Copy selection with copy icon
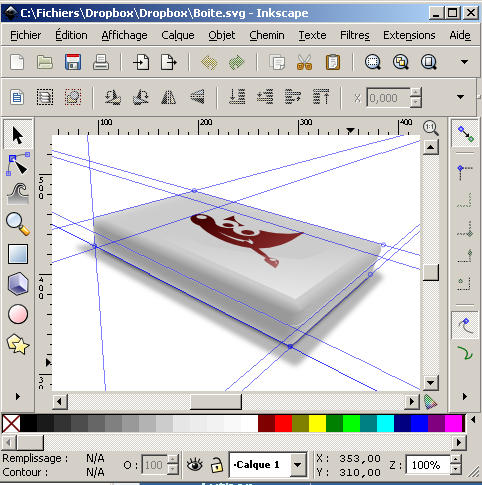This screenshot has width=482, height=485. click(277, 62)
